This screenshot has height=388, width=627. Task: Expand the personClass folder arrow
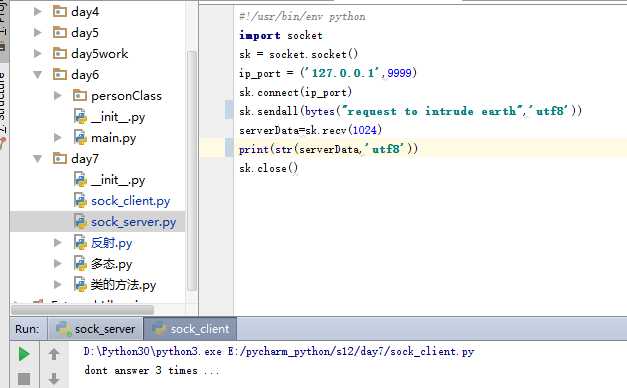click(x=58, y=96)
